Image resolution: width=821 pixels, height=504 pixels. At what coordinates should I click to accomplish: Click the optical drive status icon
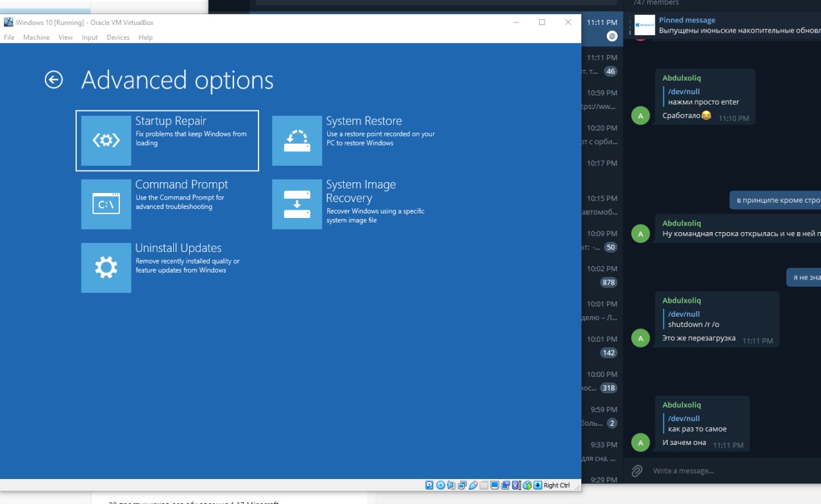[441, 485]
